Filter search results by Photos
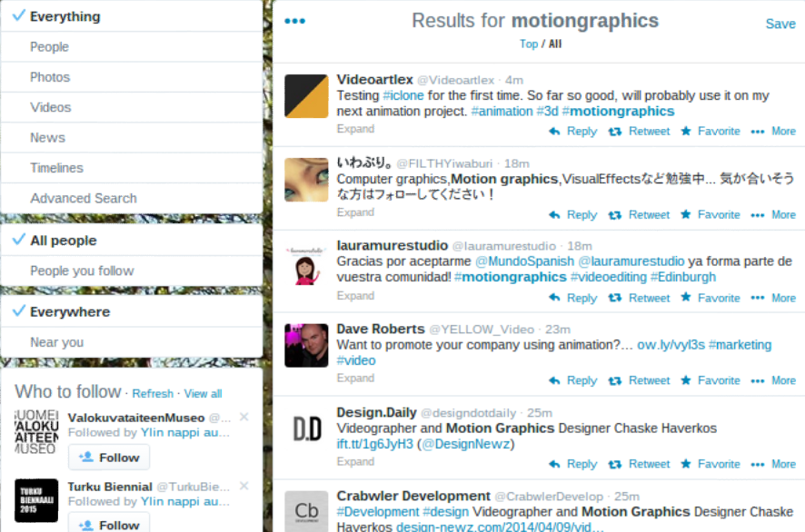This screenshot has height=532, width=805. 132,77
